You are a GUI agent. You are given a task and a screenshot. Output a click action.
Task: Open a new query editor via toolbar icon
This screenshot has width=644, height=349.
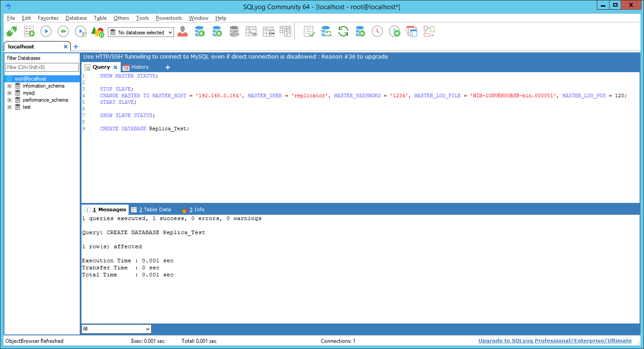point(29,32)
